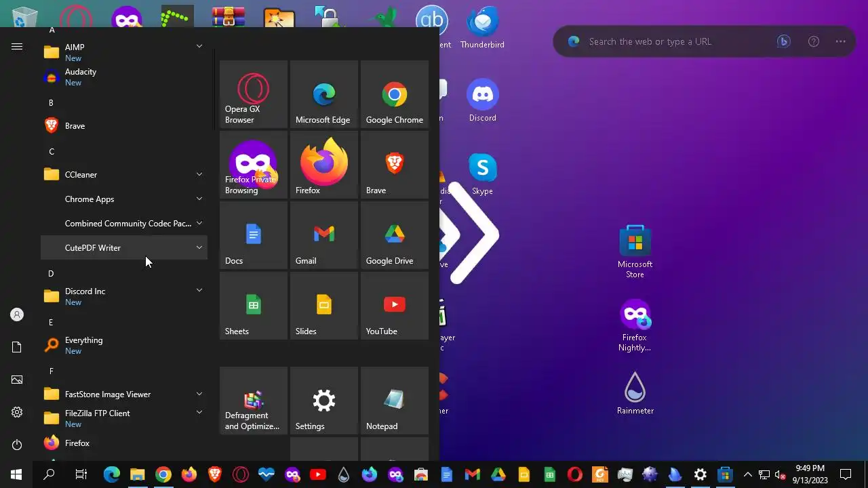This screenshot has width=868, height=488.
Task: Open Thunderbird desktop shortcut
Action: click(482, 28)
